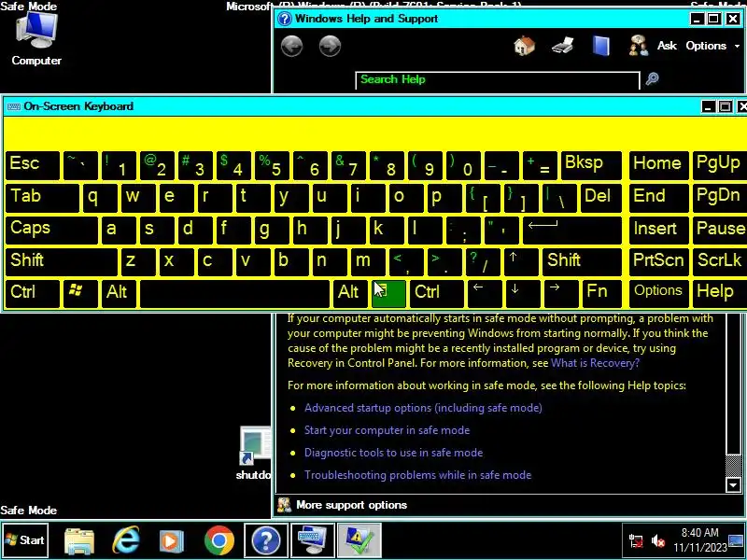Click the Tab key
Screen dimensions: 747x560
tap(42, 197)
